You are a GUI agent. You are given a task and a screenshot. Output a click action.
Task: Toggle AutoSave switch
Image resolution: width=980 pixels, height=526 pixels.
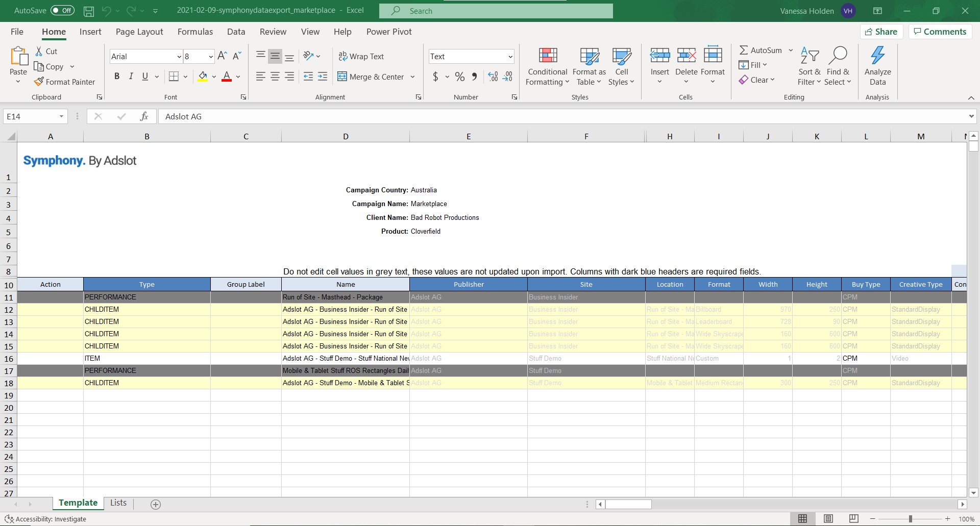click(x=62, y=11)
